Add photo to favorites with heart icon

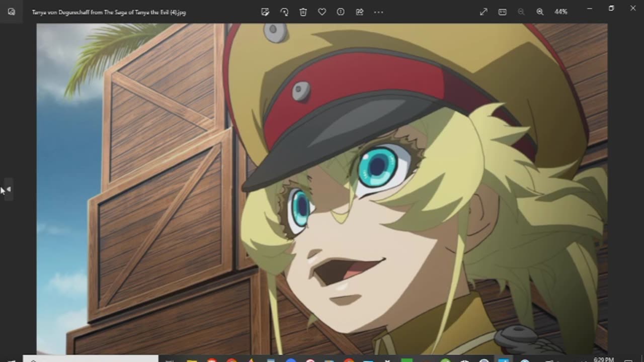(322, 12)
